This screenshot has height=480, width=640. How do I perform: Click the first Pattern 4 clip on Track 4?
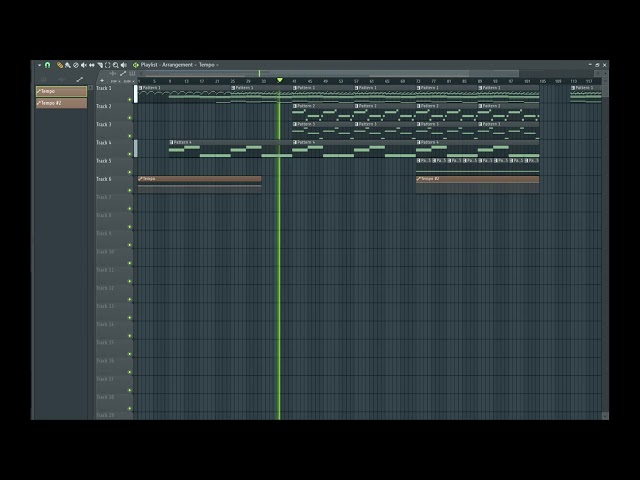(231, 149)
